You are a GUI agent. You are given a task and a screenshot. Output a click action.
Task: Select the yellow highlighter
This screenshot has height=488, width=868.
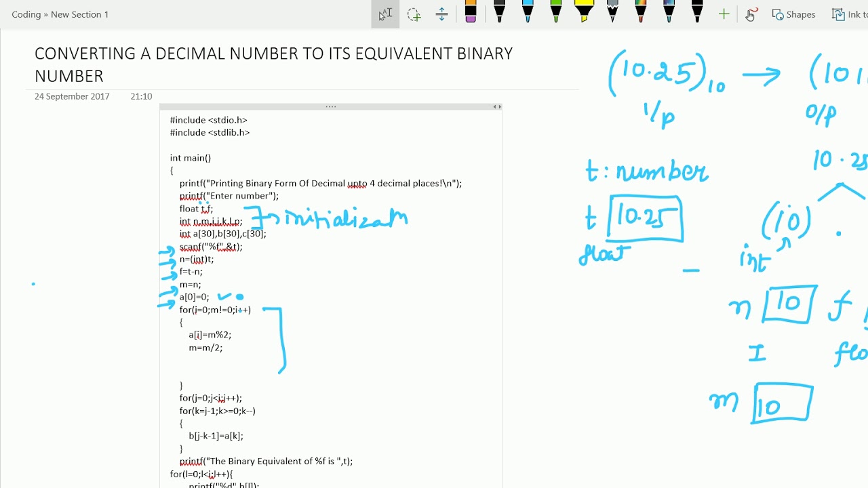pyautogui.click(x=584, y=12)
